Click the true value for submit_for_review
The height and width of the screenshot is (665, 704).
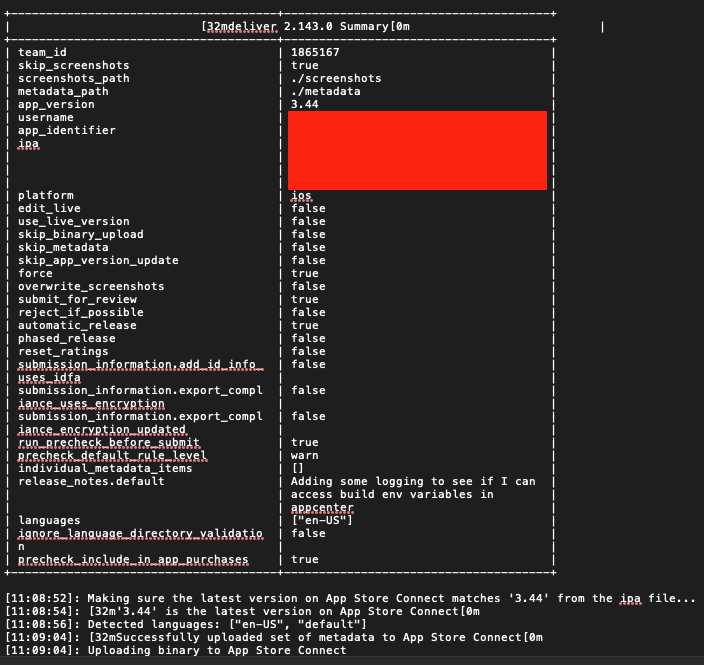pyautogui.click(x=305, y=300)
